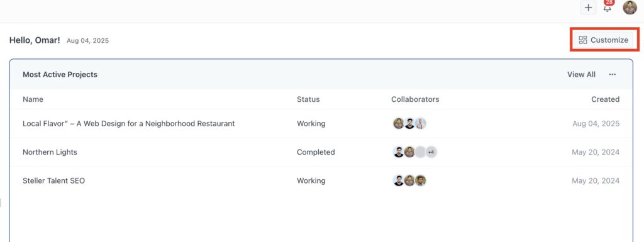Click the plus icon to add new

click(588, 8)
